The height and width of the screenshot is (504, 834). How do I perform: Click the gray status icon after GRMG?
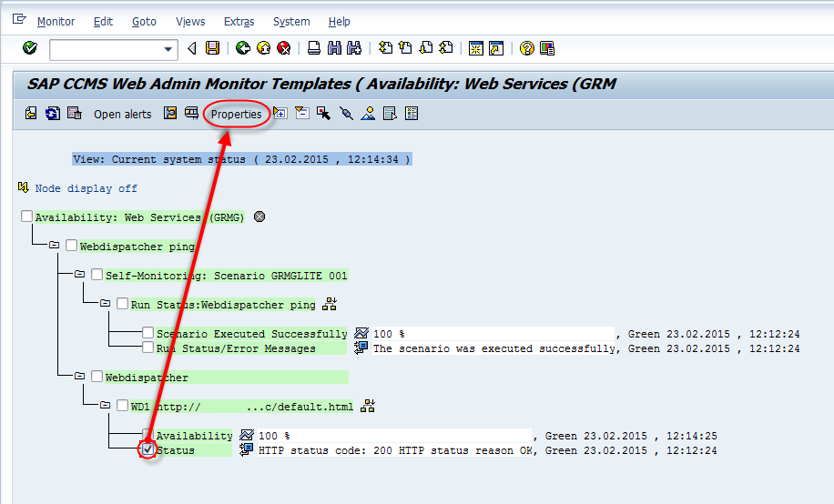[x=259, y=217]
